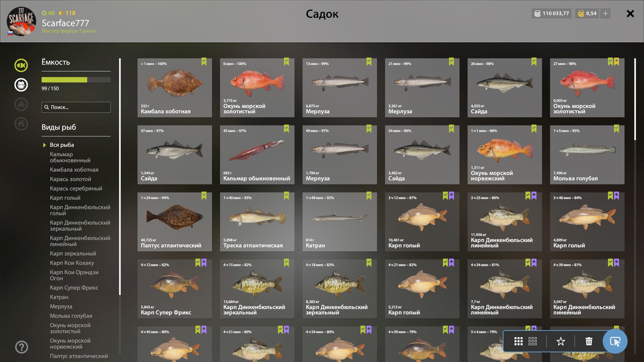Viewport: 644px width, 362px height.
Task: Filter by Карп Динкенбюльский зеркальный
Action: tap(80, 226)
